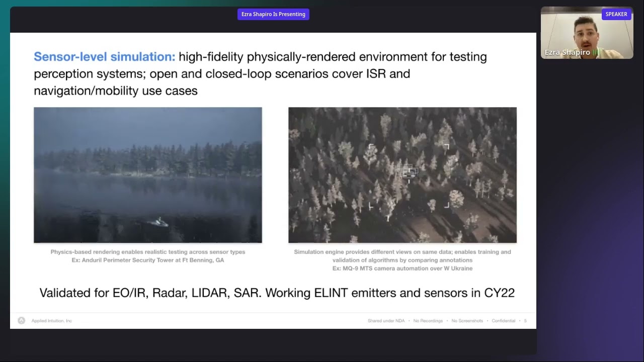644x362 pixels.
Task: Click the 'Confidential' footer label
Action: click(504, 321)
